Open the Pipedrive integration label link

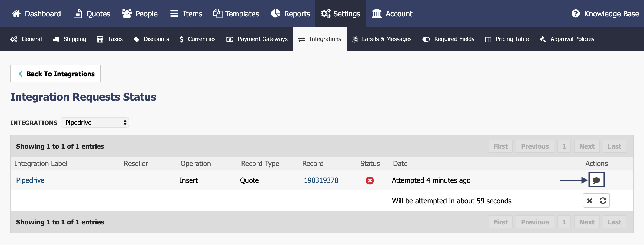tap(30, 180)
